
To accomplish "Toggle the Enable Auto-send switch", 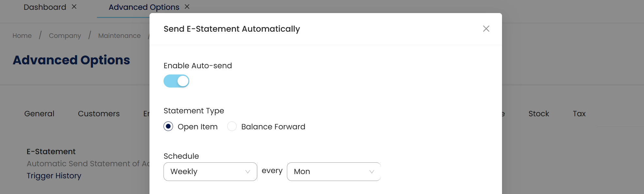I will pos(176,81).
